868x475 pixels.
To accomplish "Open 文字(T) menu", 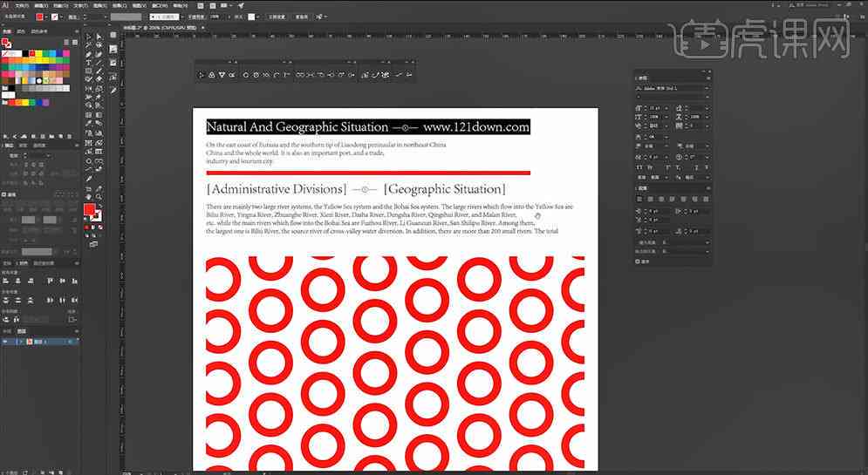I will tap(80, 5).
